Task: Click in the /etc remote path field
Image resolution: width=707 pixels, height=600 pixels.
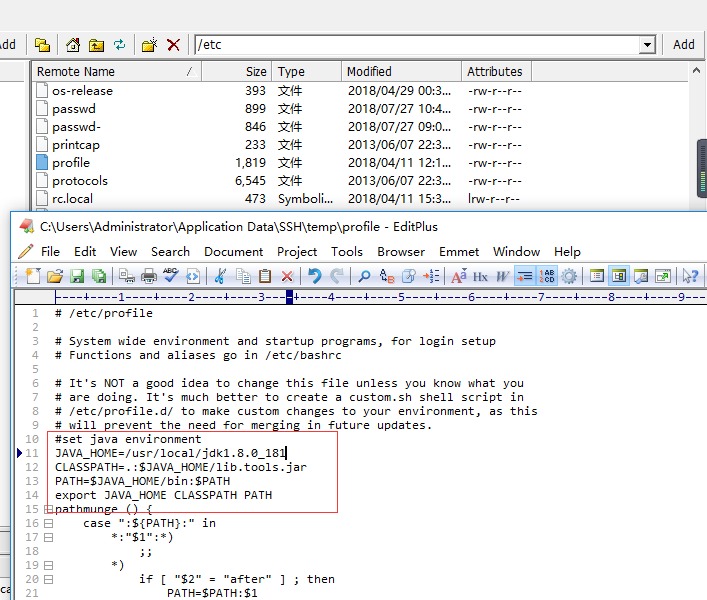Action: 417,45
